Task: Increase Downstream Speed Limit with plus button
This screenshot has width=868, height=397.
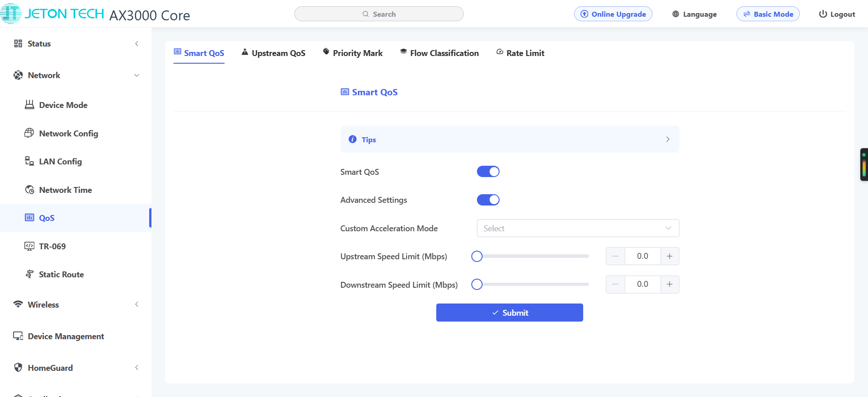Action: (x=670, y=284)
